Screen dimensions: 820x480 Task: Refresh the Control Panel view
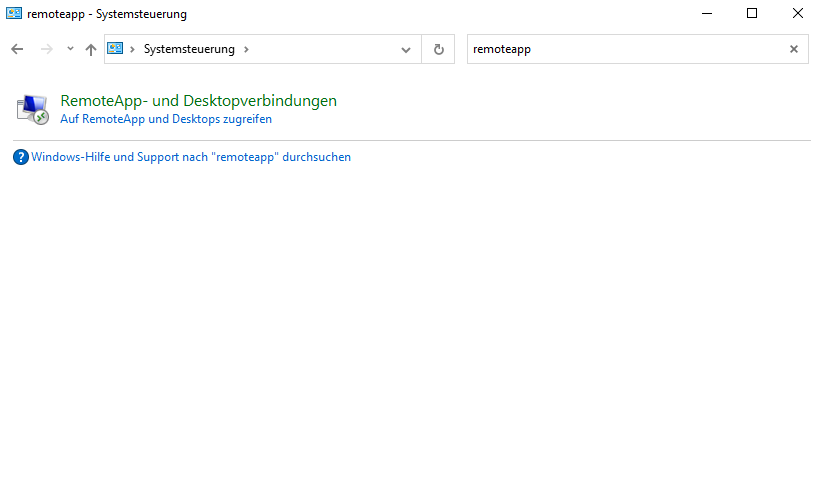click(x=439, y=49)
